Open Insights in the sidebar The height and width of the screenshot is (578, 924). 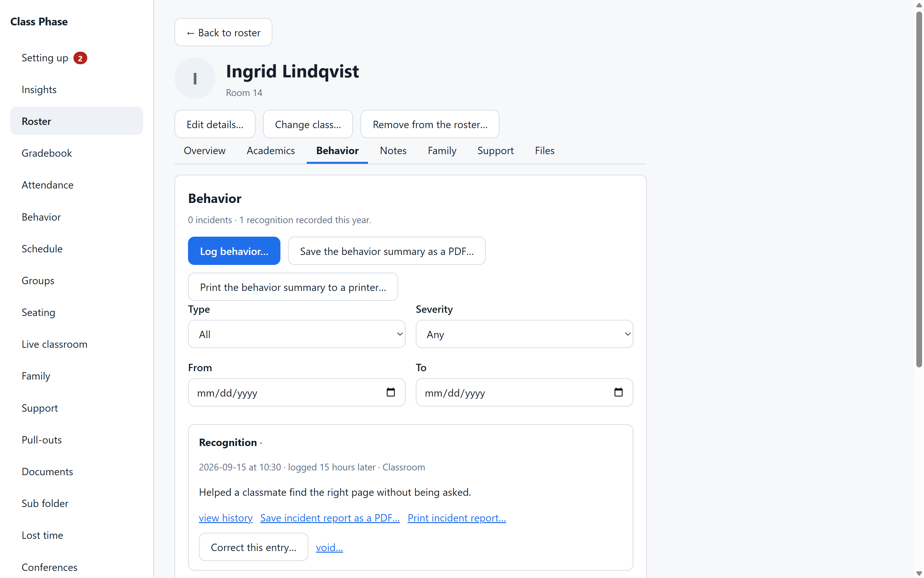(76, 90)
